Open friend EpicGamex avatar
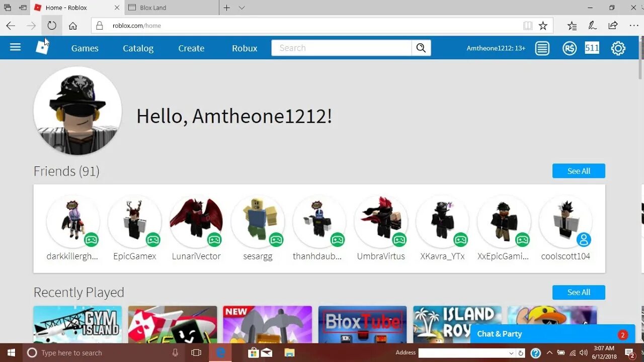The image size is (644, 362). click(x=135, y=222)
